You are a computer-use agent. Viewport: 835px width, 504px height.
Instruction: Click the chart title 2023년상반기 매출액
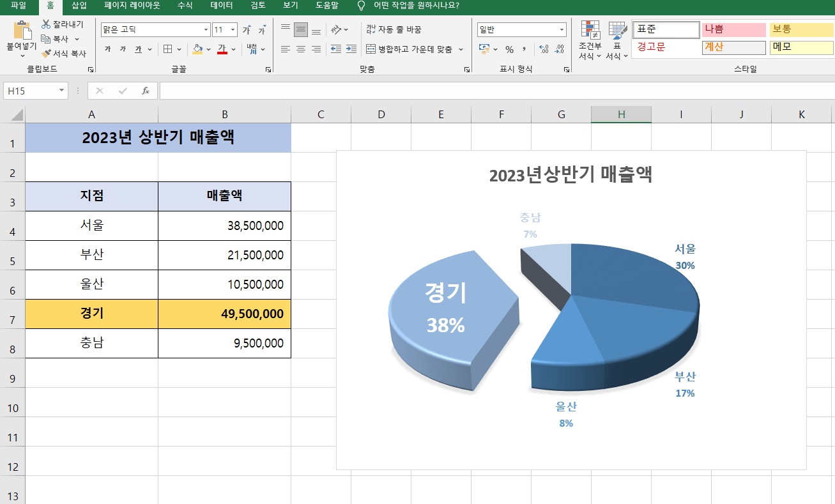571,175
